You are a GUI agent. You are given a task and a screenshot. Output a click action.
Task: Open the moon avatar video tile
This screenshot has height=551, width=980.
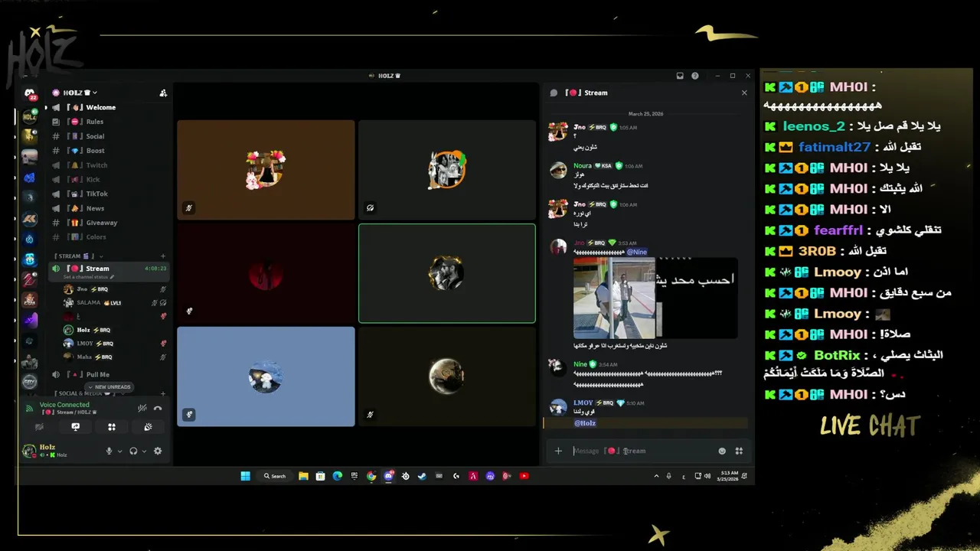coord(447,377)
